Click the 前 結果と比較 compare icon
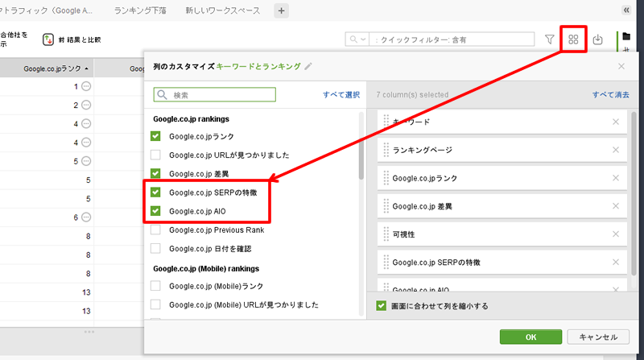 [x=49, y=39]
